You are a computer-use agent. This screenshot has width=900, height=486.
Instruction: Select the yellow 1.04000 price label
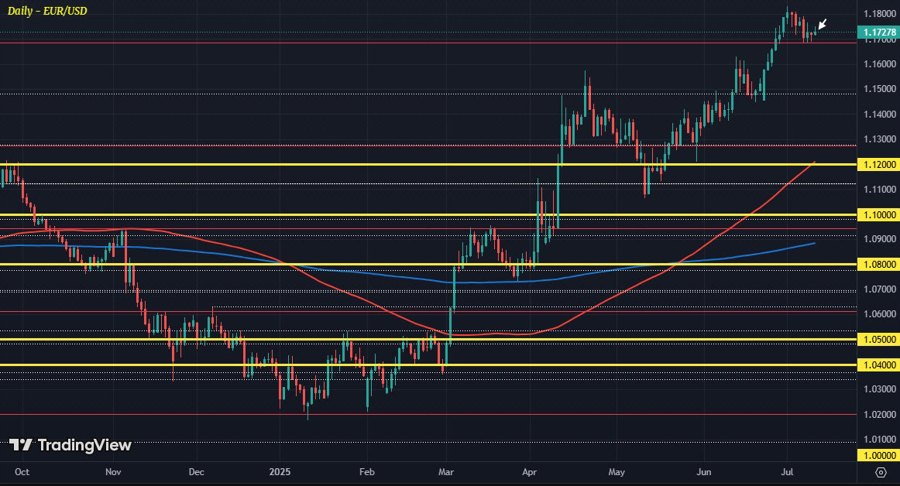(878, 365)
